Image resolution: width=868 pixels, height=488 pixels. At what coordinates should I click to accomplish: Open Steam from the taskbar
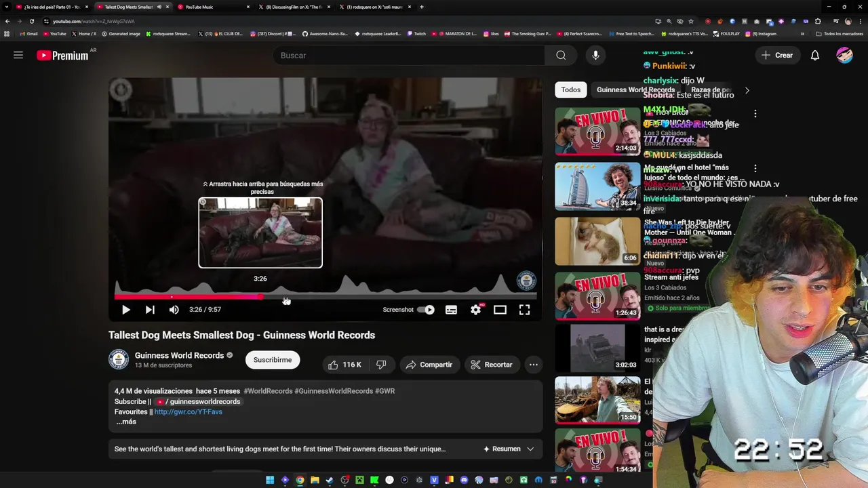pos(330,481)
